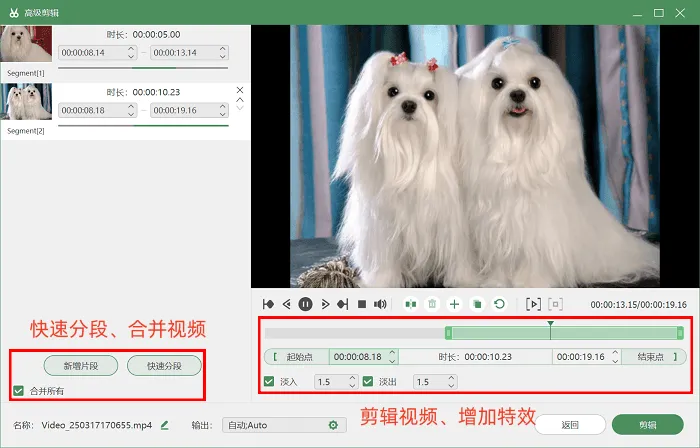Click the green 剪辑 cut button
700x448 pixels.
647,425
